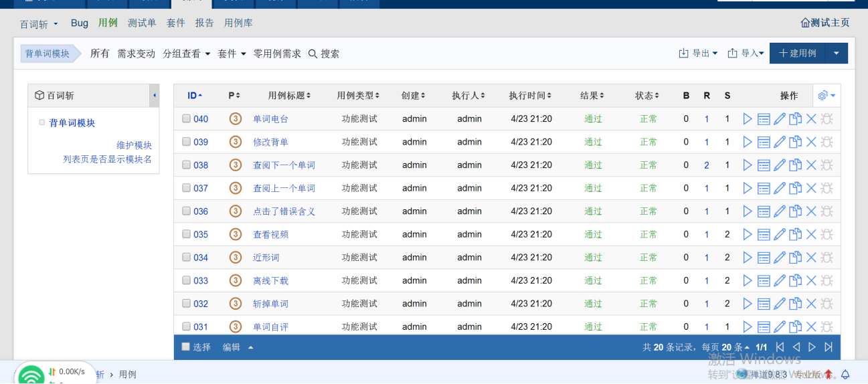Check the box for case 033
The width and height of the screenshot is (868, 384).
[x=186, y=280]
